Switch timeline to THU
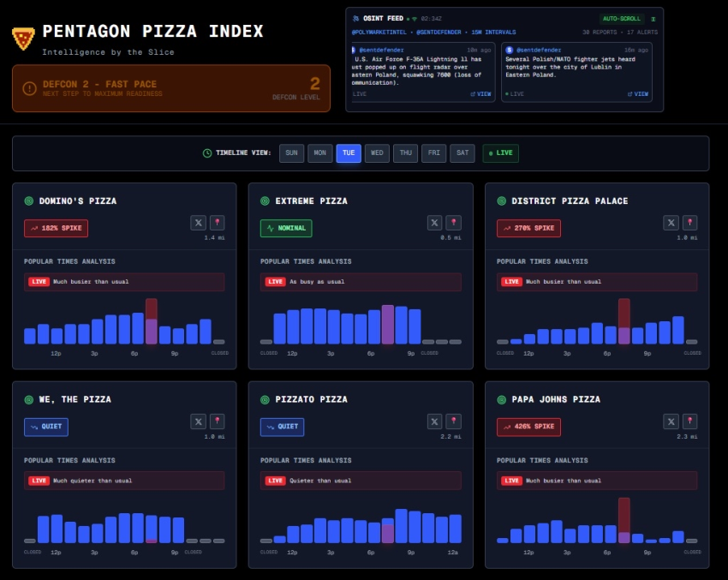Viewport: 728px width, 580px height. (x=406, y=153)
